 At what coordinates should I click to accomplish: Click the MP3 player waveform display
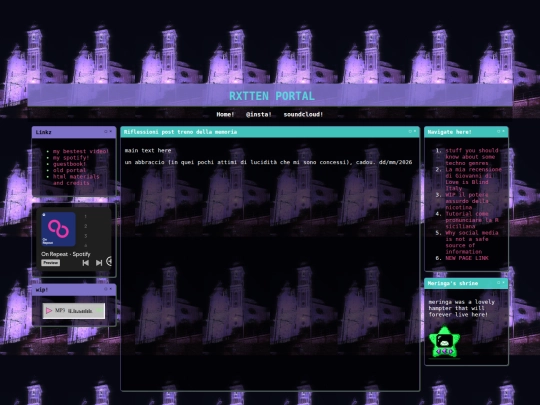click(80, 311)
